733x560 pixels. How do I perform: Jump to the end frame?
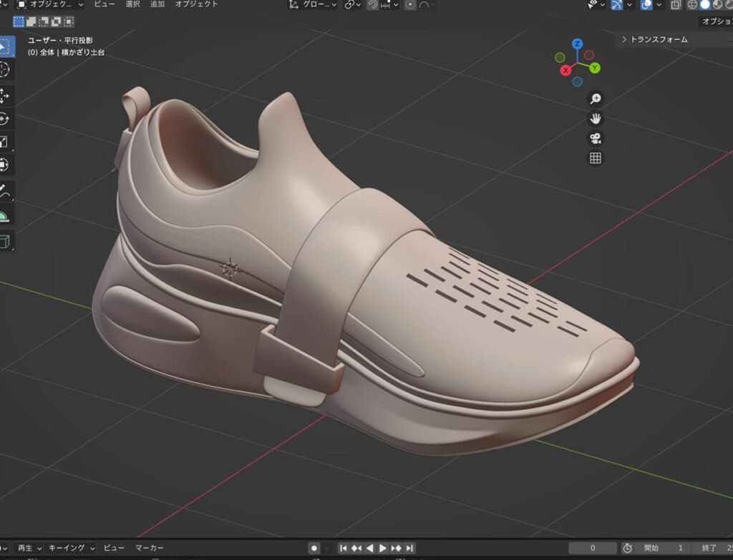pos(409,548)
